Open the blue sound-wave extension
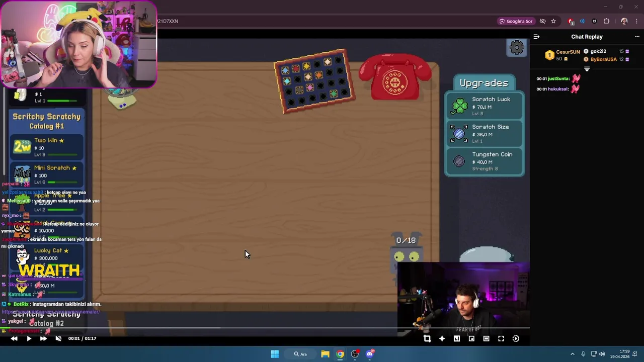644x362 pixels. tap(582, 21)
